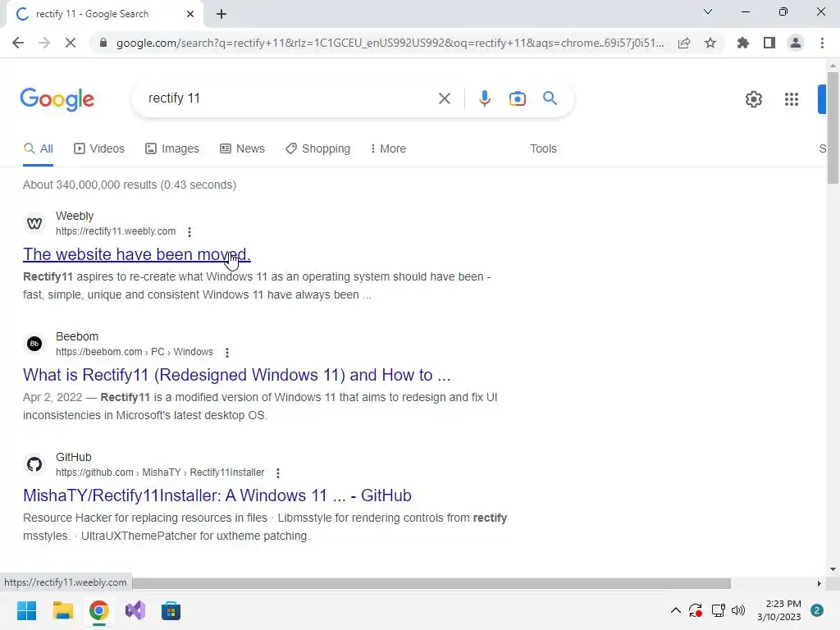The image size is (840, 630).
Task: Click the vertical scrollbar down arrow
Action: click(x=833, y=569)
